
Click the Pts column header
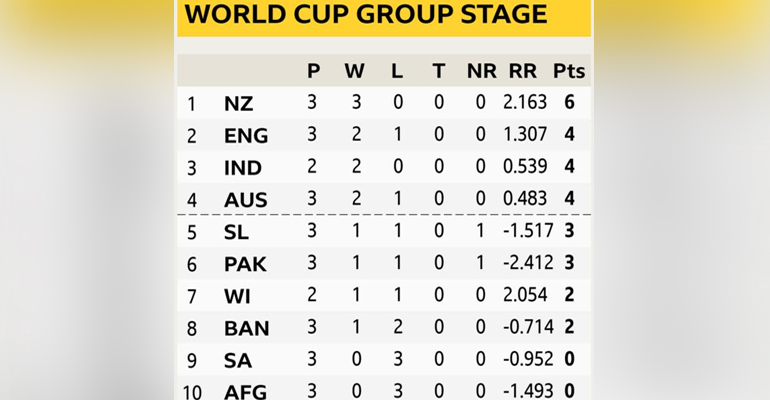point(569,71)
